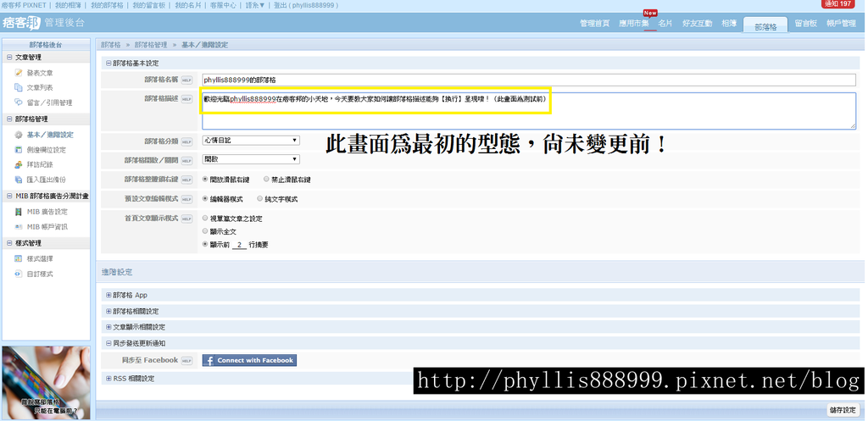The height and width of the screenshot is (421, 868).
Task: Select 顯示前 N 行摘要 radio option
Action: 205,244
